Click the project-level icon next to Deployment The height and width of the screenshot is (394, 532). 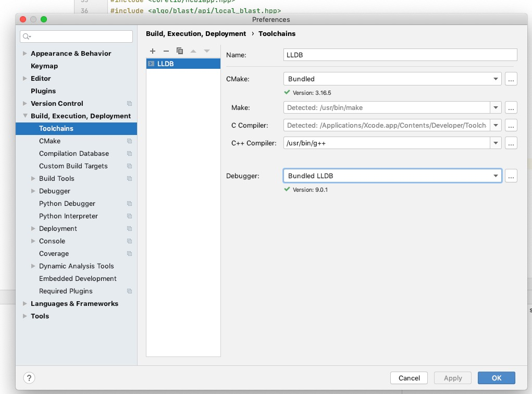tap(129, 229)
